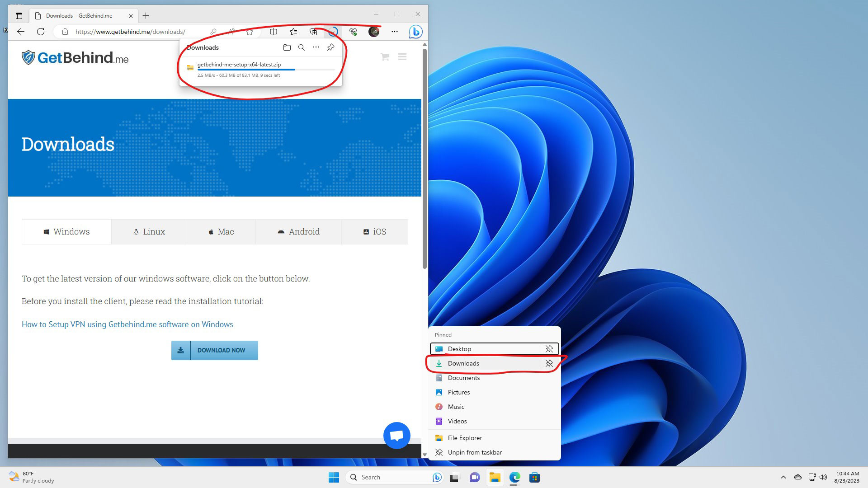Select the Android platform tab
This screenshot has width=868, height=488.
click(298, 232)
